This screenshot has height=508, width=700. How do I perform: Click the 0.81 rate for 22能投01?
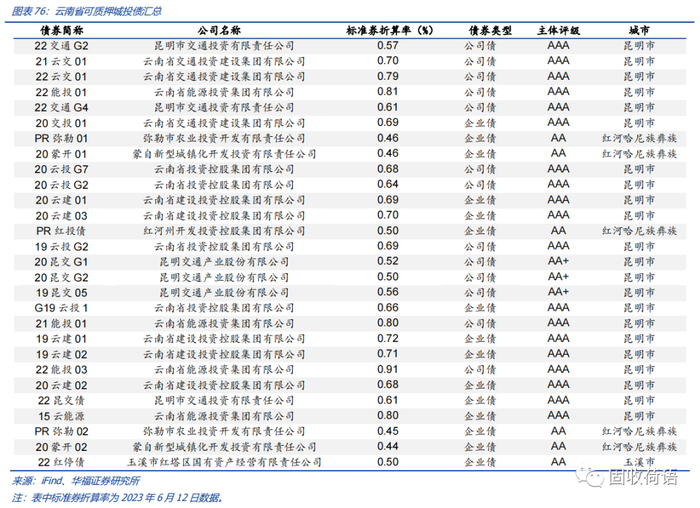[x=388, y=92]
